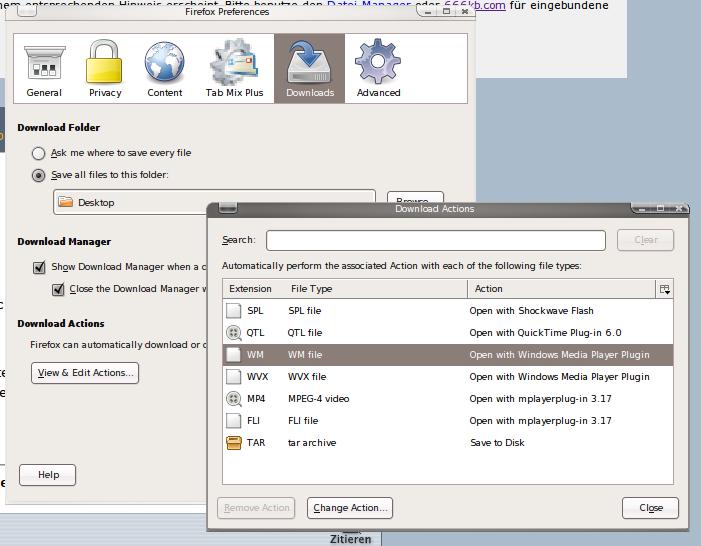
Task: Select the 'MPEG-4 video' row
Action: pyautogui.click(x=448, y=398)
